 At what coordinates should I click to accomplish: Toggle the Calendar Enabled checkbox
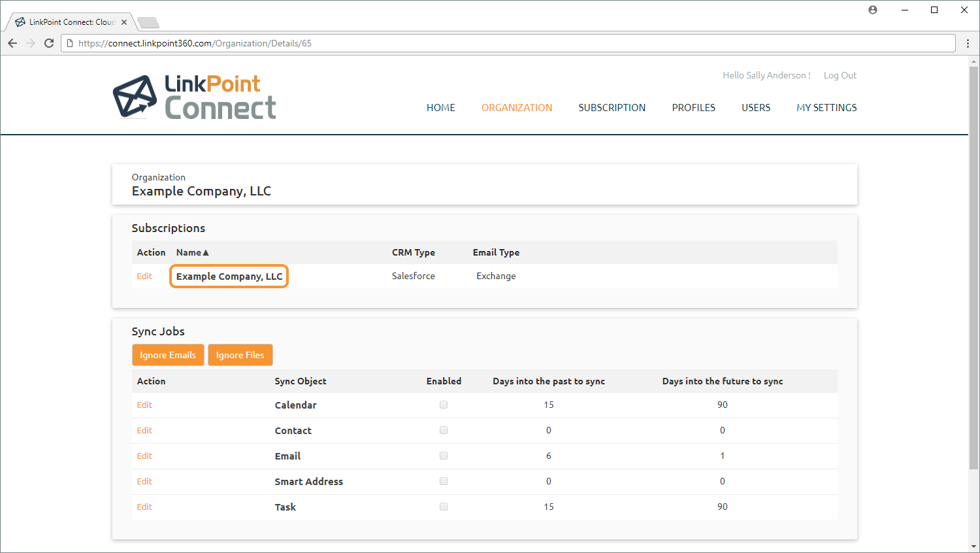444,405
